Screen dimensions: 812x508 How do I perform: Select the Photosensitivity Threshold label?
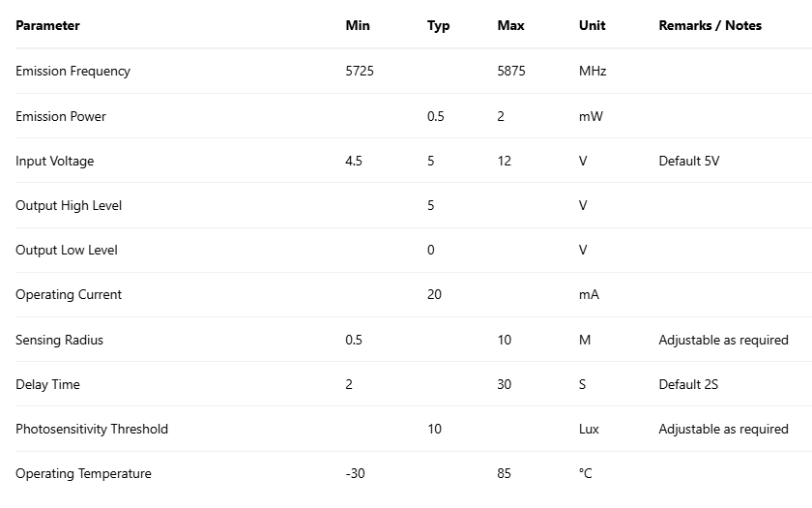[x=92, y=429]
